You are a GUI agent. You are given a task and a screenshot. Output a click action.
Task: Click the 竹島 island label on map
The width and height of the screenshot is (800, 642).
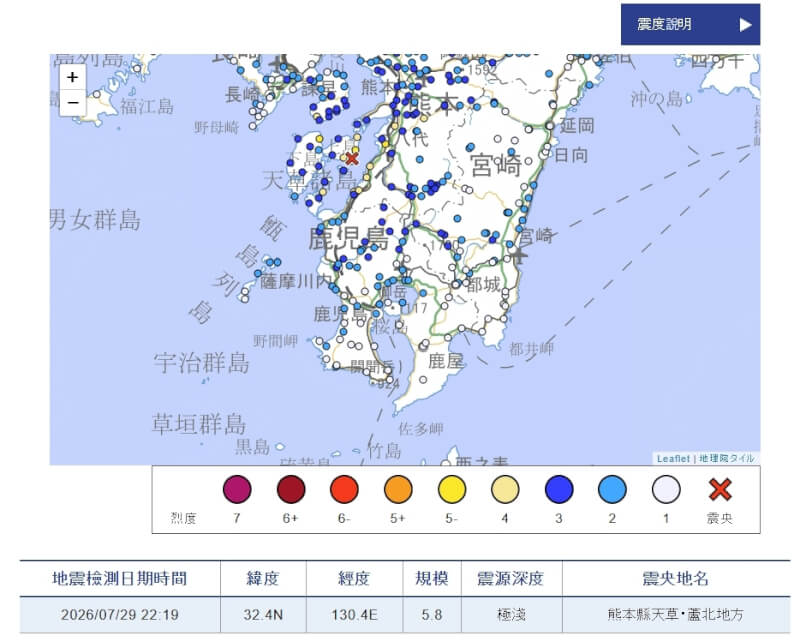(x=385, y=451)
